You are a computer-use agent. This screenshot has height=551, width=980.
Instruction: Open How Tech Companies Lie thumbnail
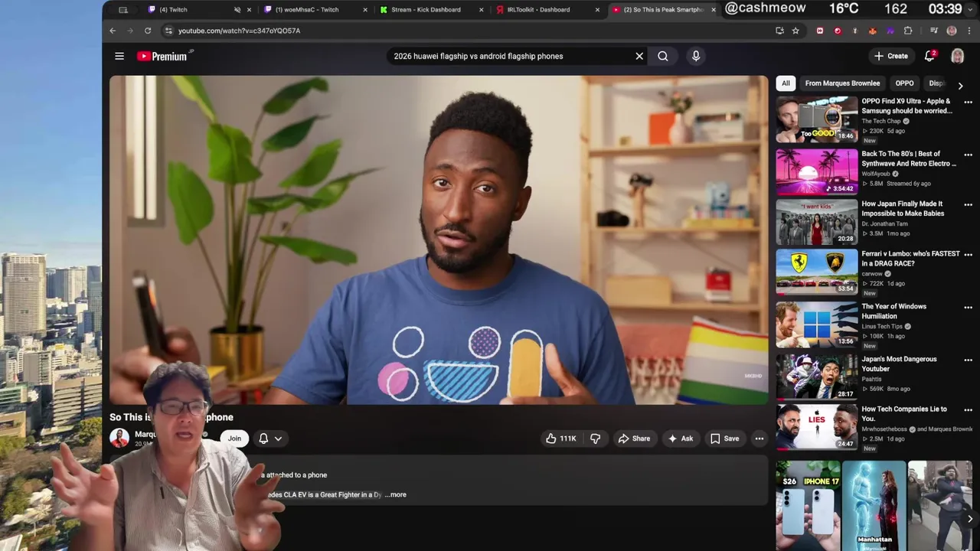tap(817, 427)
